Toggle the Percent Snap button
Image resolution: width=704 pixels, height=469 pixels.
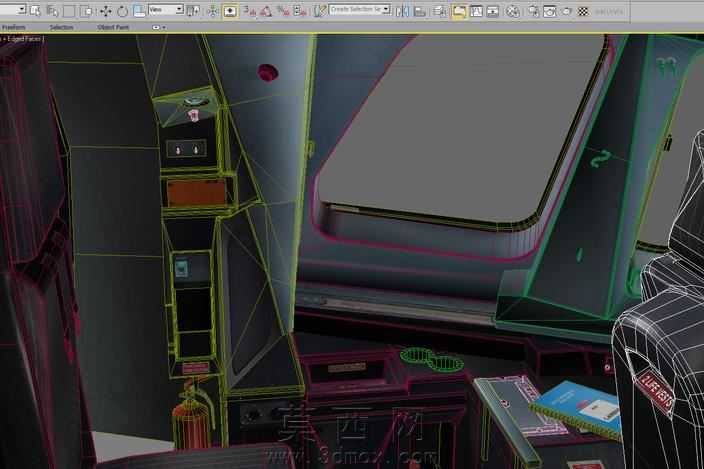coord(283,11)
